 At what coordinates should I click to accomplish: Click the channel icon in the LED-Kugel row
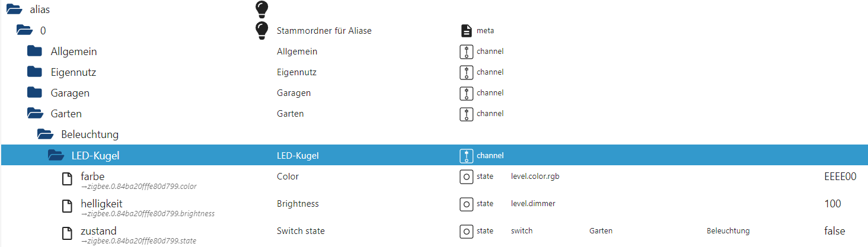pos(467,156)
